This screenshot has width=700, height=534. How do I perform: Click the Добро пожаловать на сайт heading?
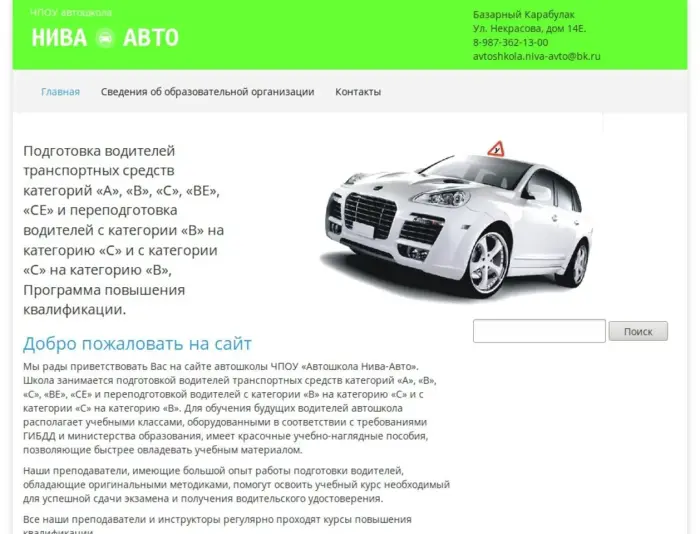click(x=138, y=343)
